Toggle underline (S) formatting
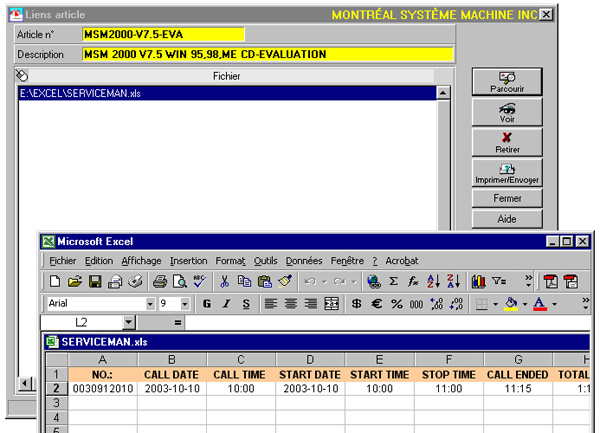Viewport: 600px width, 433px height. pos(246,304)
